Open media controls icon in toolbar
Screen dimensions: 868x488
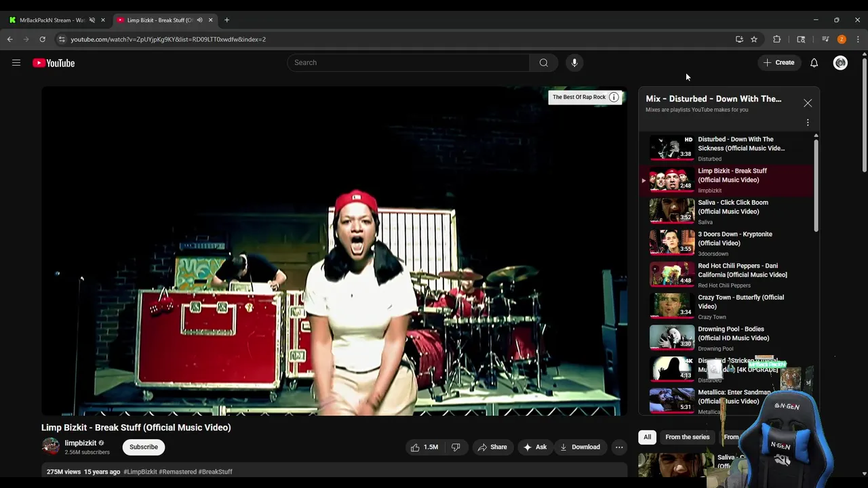[x=825, y=39]
